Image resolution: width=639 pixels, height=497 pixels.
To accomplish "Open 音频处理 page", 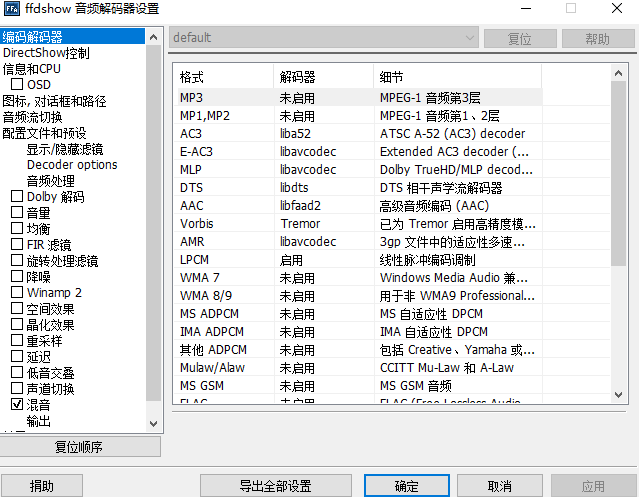I will (x=51, y=181).
